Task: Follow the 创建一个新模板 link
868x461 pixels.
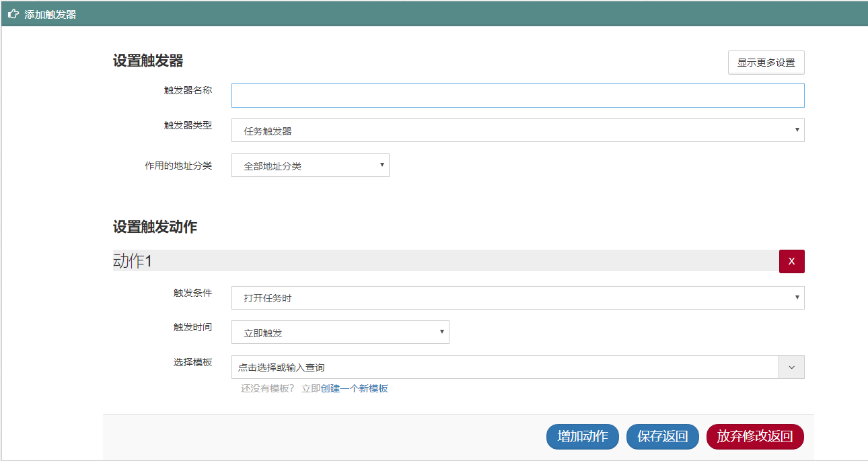Action: pyautogui.click(x=354, y=388)
